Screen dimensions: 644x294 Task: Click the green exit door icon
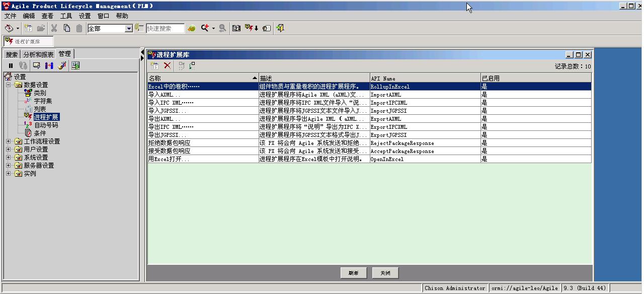point(280,28)
